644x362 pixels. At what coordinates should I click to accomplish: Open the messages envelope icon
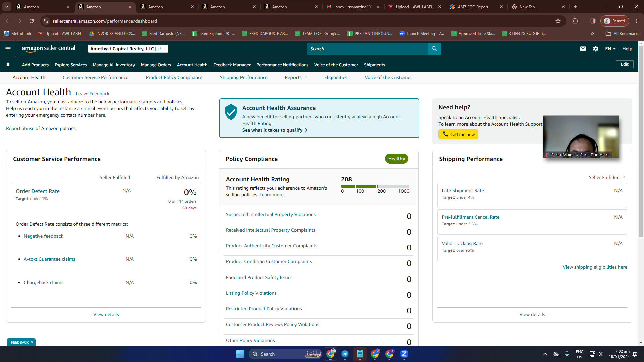[x=583, y=49]
